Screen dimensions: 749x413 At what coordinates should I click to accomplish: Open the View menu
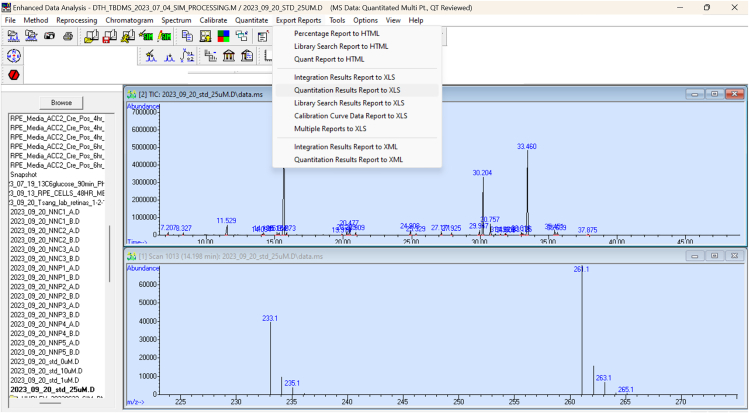[x=393, y=20]
